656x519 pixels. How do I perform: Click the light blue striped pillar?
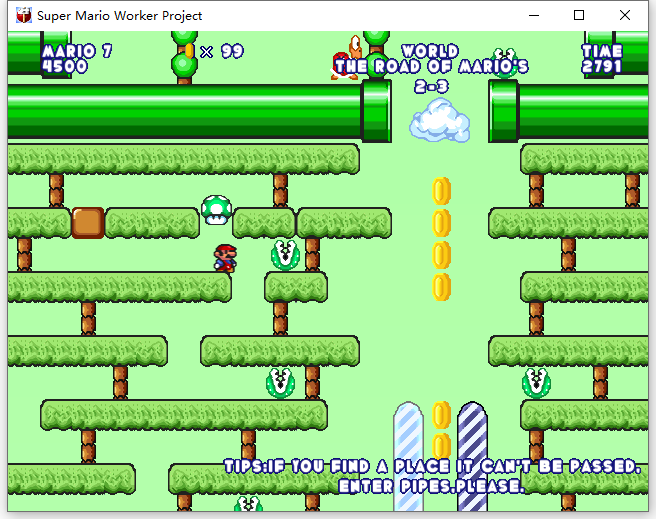click(408, 456)
